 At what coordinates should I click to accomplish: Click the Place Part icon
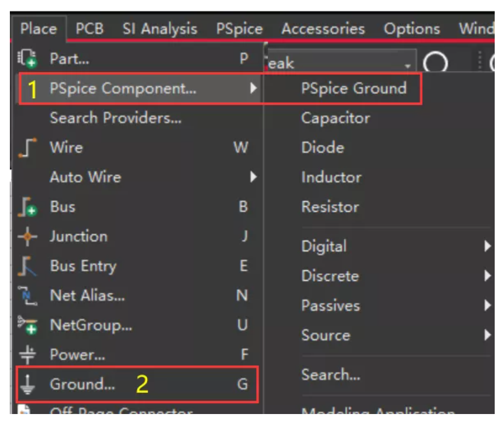pos(27,59)
